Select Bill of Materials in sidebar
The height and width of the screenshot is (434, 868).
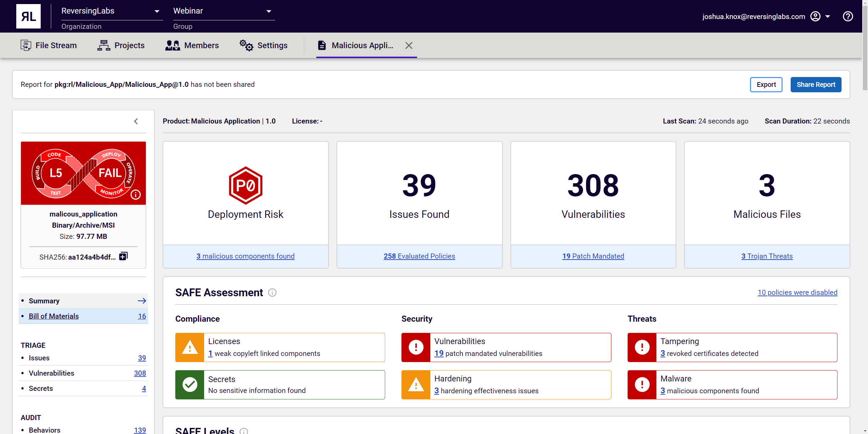54,316
